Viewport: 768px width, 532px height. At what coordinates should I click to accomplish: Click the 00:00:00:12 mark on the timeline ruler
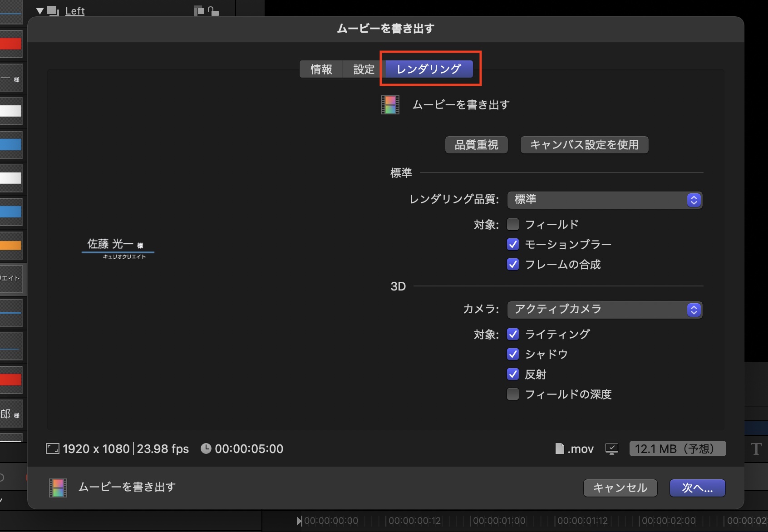tap(415, 521)
